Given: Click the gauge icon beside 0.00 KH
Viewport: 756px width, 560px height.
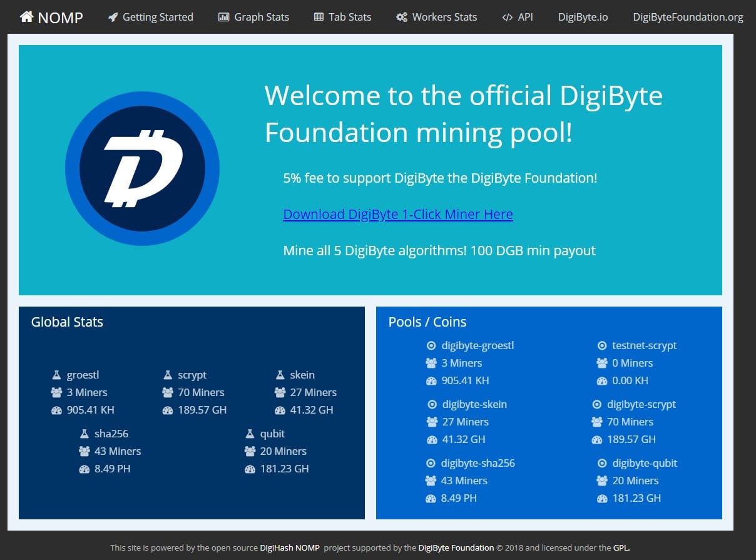Looking at the screenshot, I should pos(602,381).
